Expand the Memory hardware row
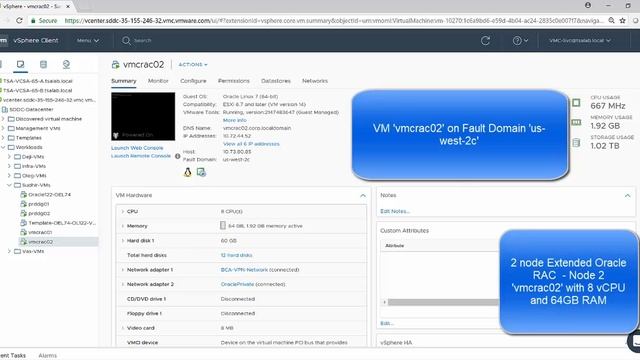This screenshot has width=640, height=360. 122,226
